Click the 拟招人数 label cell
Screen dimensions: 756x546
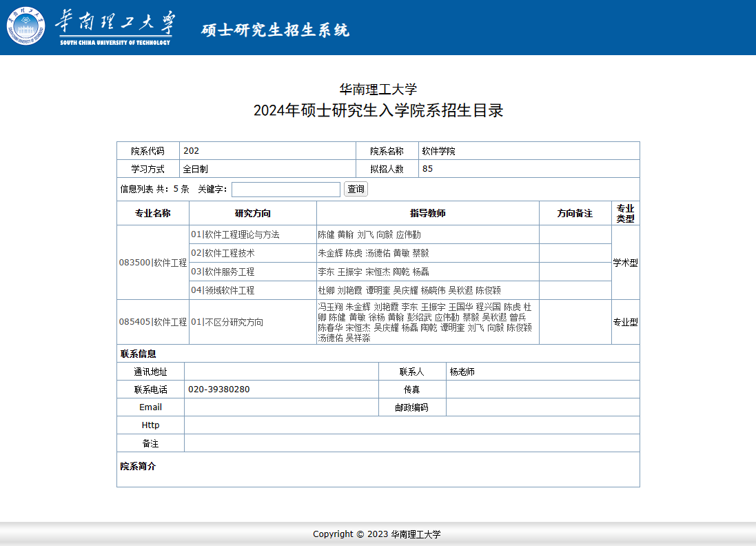click(387, 169)
